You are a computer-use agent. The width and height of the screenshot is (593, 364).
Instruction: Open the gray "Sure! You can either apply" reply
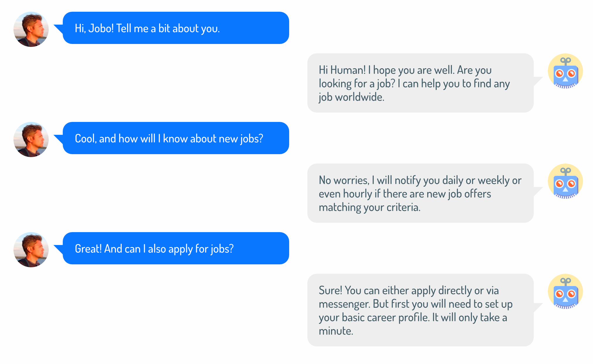420,310
